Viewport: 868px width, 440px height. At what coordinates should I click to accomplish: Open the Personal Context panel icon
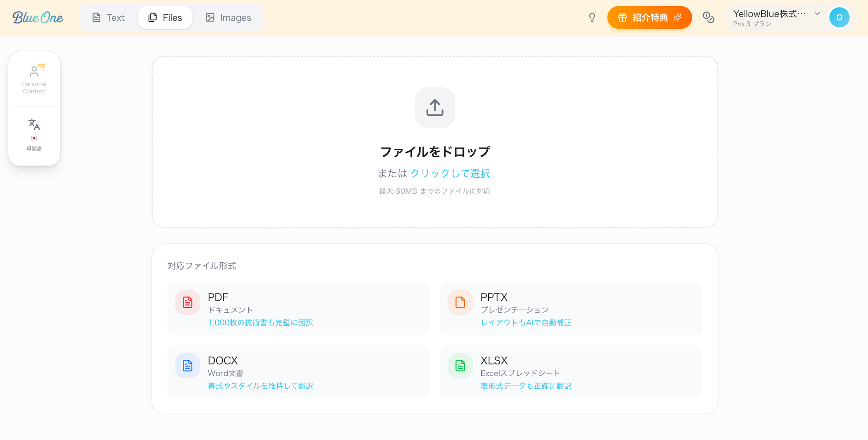click(x=34, y=72)
